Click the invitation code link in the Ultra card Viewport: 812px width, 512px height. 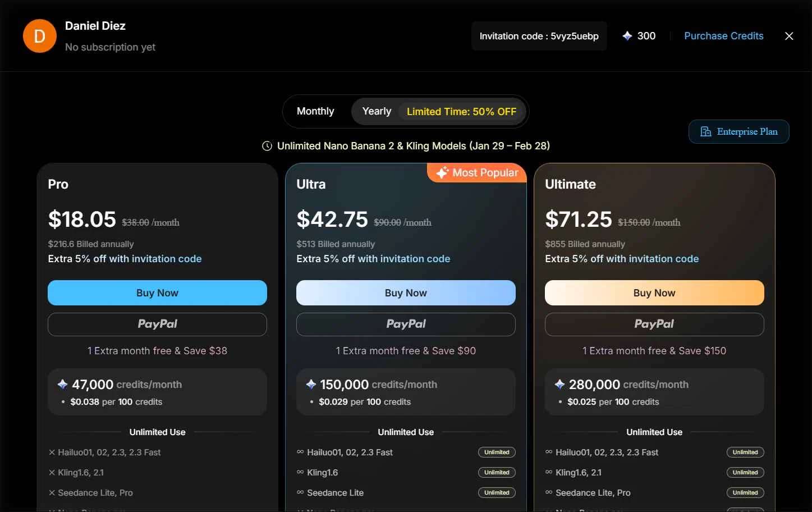point(415,259)
